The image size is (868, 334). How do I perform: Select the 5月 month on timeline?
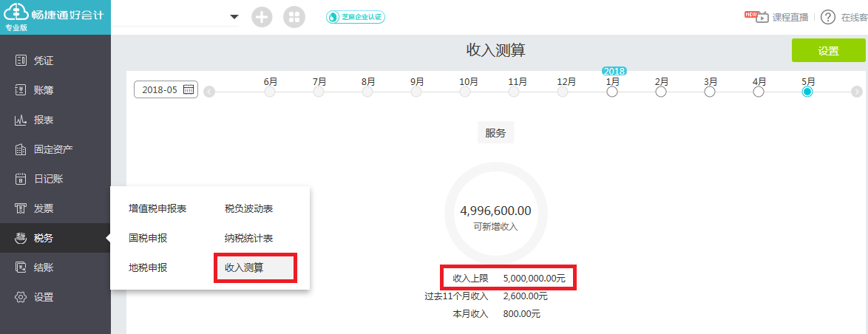click(807, 92)
